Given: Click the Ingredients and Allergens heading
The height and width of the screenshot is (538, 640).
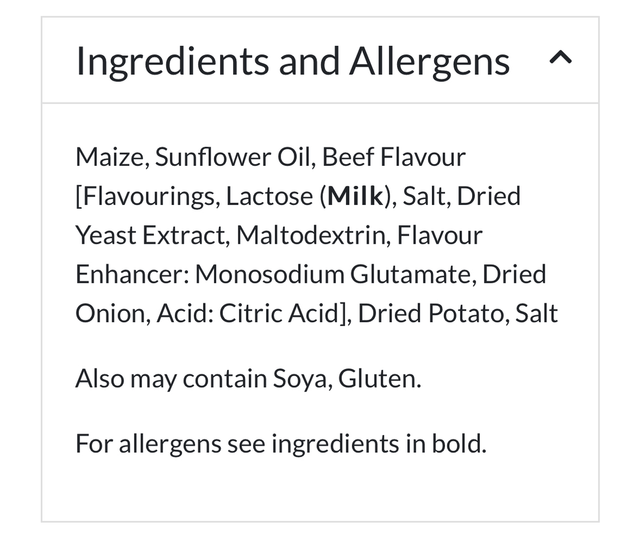Looking at the screenshot, I should [292, 61].
